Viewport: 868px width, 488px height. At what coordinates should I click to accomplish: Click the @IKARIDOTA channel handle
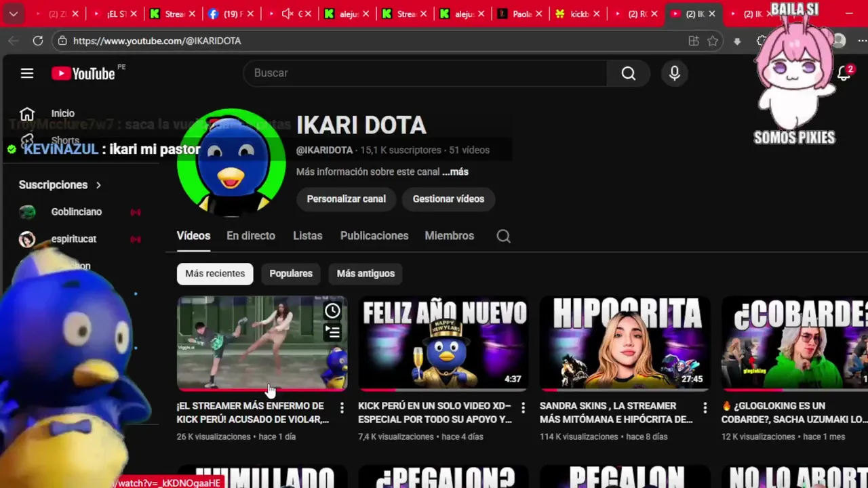tap(324, 150)
